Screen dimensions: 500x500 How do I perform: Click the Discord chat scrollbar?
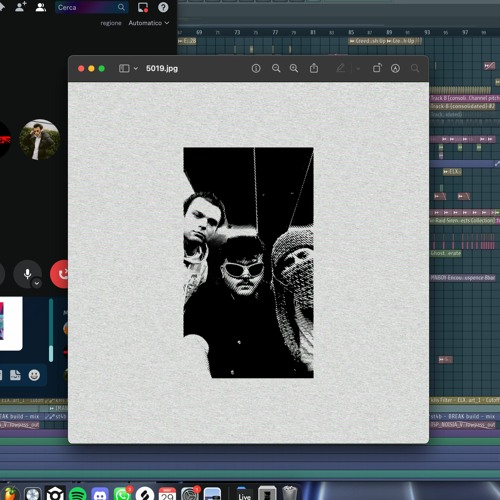point(51,330)
